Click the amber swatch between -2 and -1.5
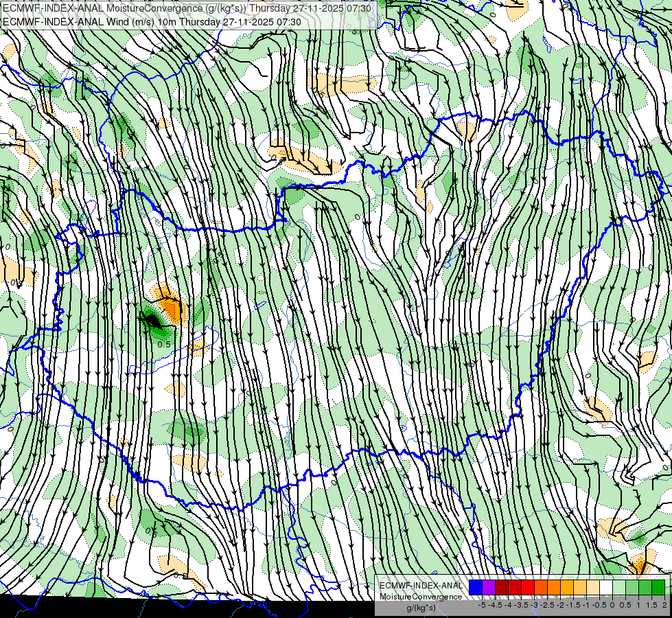672x618 pixels. (x=566, y=587)
